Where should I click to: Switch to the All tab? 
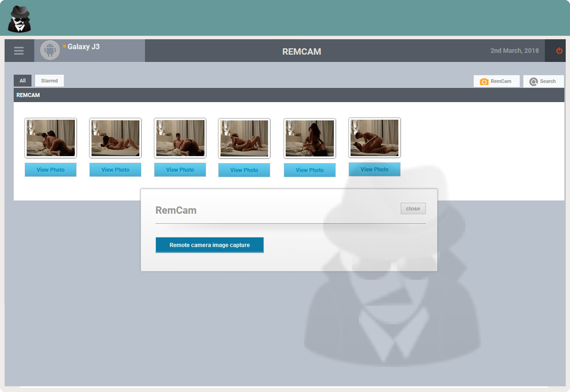click(x=22, y=81)
